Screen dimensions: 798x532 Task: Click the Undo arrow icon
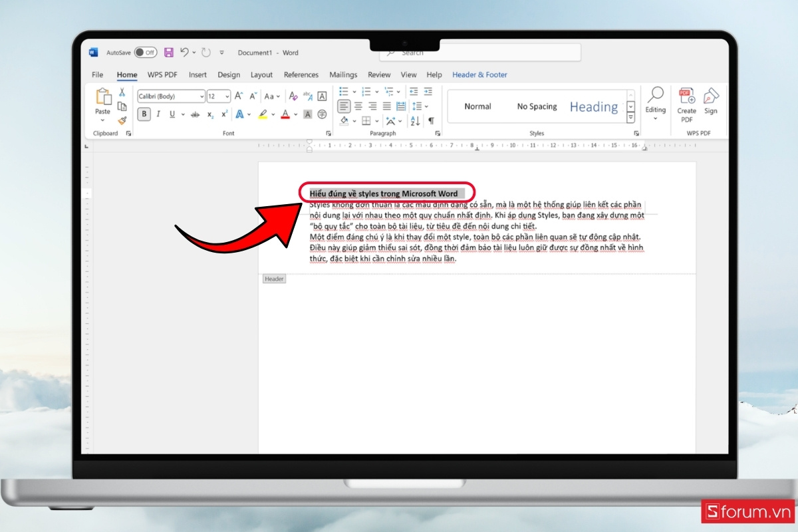click(x=184, y=52)
